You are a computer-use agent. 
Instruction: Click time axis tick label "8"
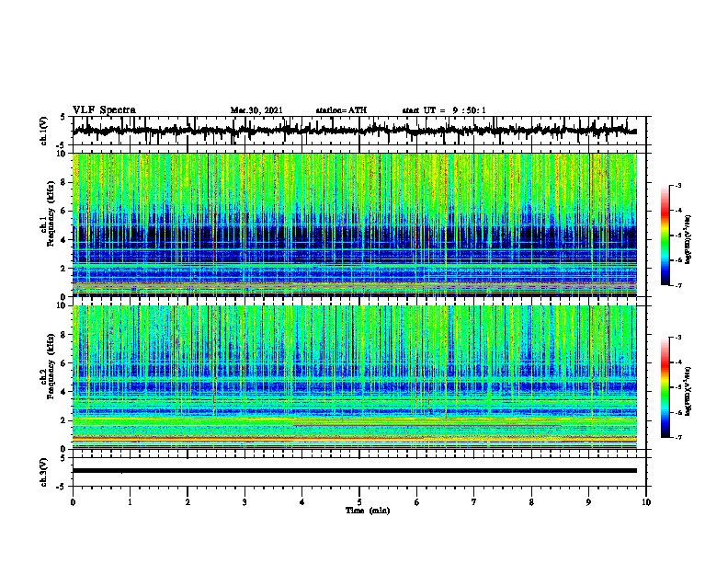click(x=531, y=502)
